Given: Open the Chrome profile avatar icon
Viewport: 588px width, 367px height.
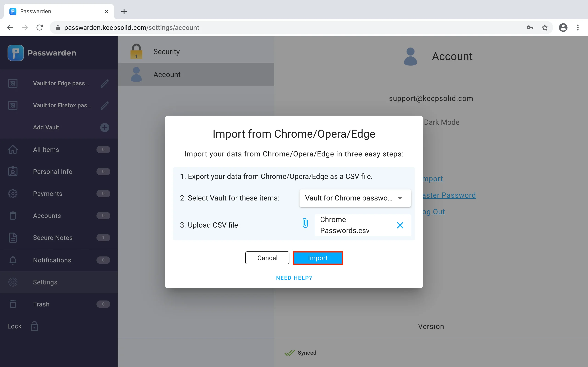Looking at the screenshot, I should (x=563, y=28).
